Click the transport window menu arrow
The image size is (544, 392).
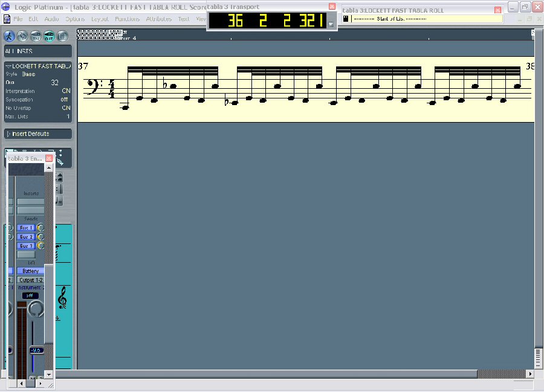pos(331,24)
